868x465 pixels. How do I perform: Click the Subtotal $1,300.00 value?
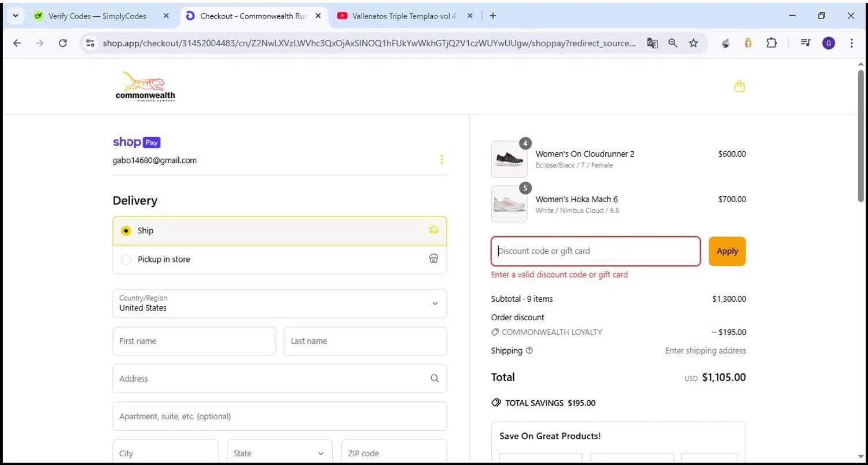729,299
